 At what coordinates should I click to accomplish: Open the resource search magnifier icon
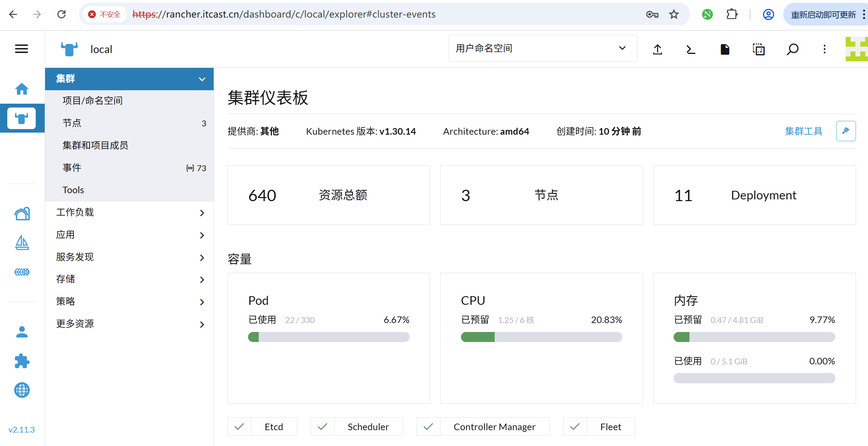point(792,49)
